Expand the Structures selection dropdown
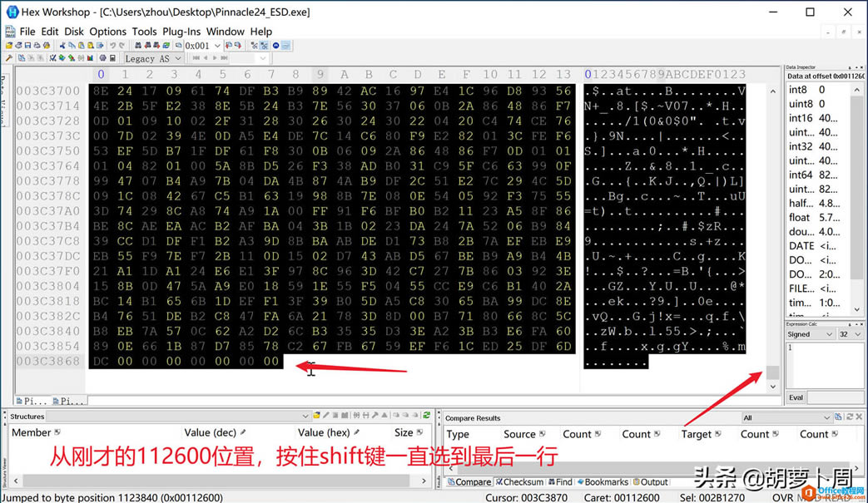 (x=305, y=416)
